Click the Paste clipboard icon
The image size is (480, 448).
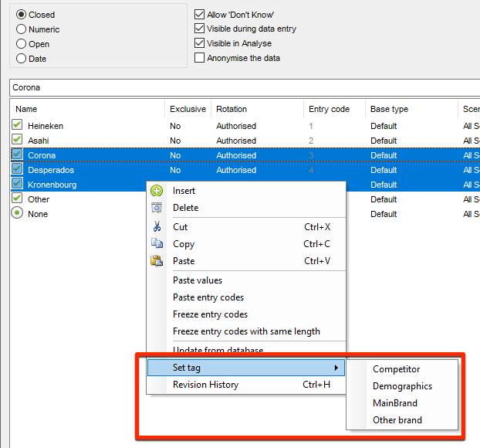coord(157,261)
